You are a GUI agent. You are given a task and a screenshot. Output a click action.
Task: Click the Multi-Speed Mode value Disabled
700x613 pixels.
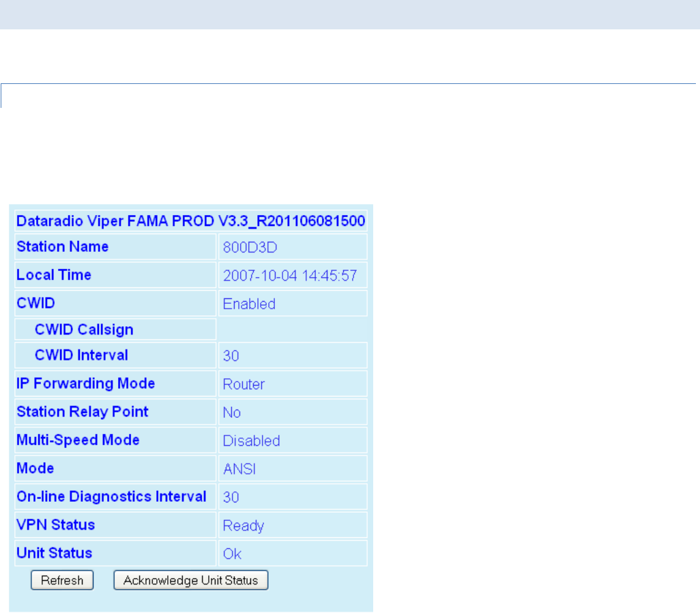coord(251,440)
